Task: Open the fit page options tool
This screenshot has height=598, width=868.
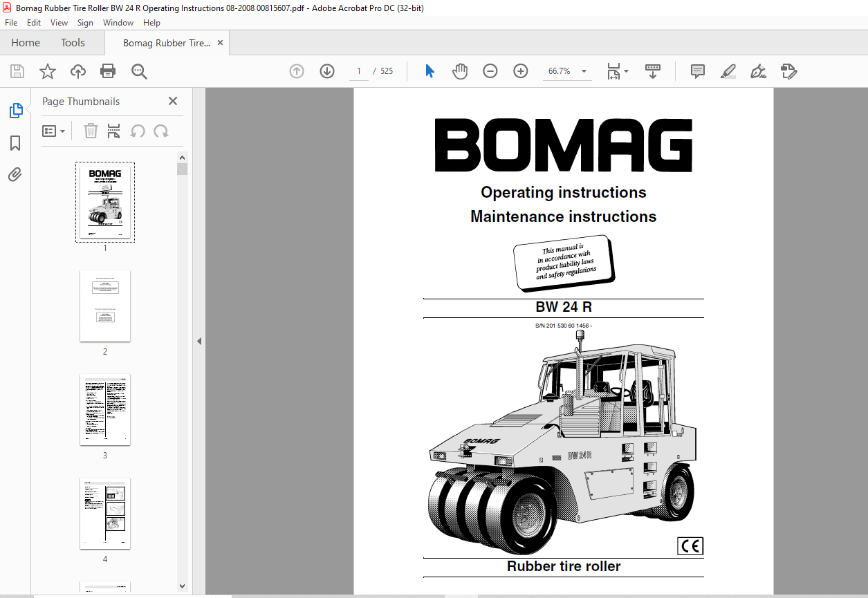Action: coord(613,71)
